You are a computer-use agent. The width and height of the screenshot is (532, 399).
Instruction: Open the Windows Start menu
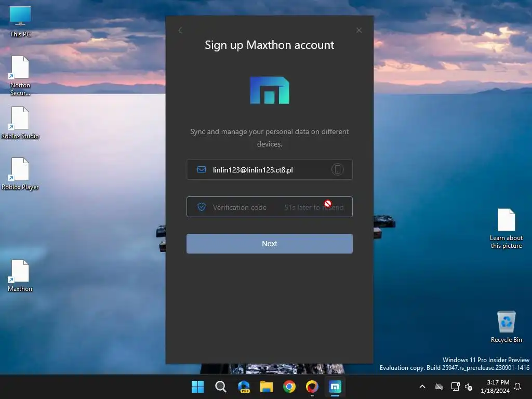point(198,387)
